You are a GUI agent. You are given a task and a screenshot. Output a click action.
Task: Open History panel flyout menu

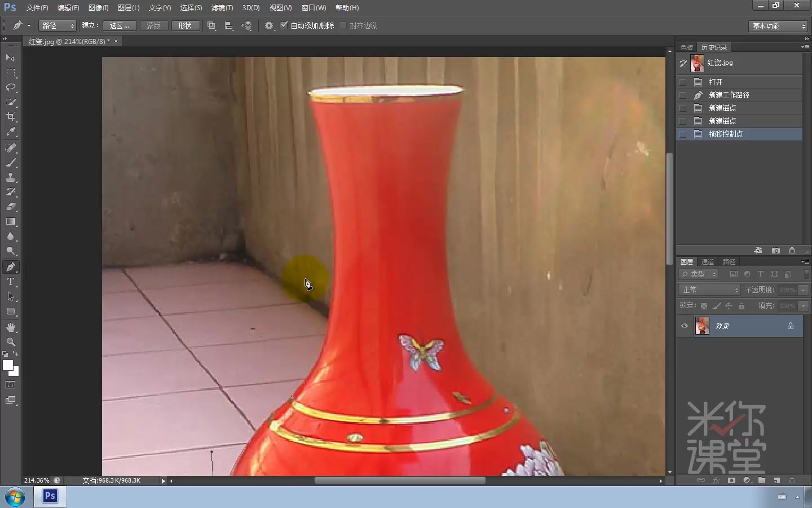[x=805, y=47]
